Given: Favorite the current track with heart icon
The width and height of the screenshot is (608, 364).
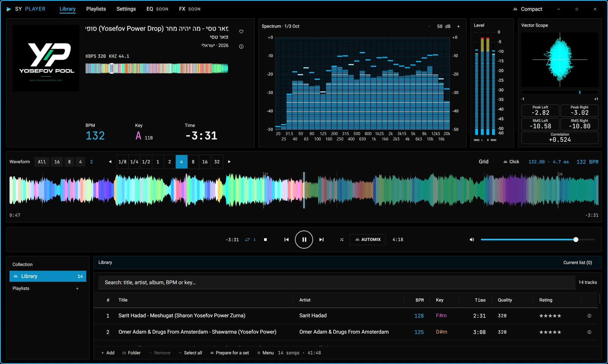Looking at the screenshot, I should click(241, 32).
